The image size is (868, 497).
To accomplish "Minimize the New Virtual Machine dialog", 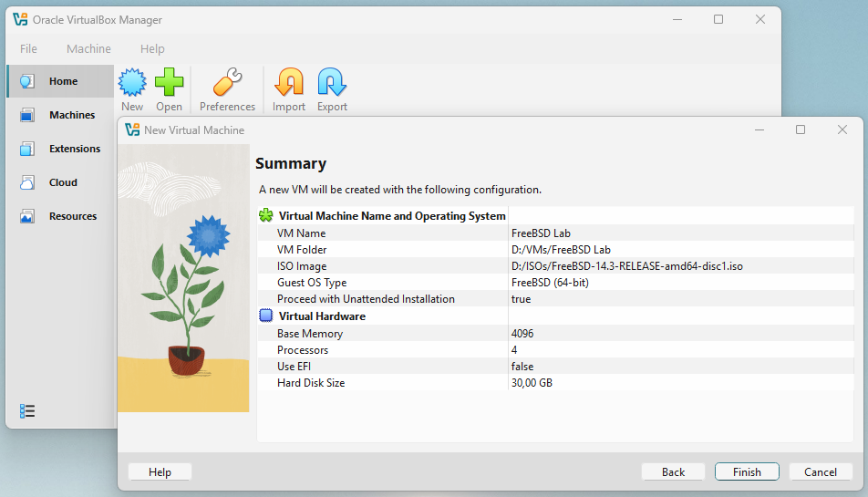I will [x=759, y=129].
